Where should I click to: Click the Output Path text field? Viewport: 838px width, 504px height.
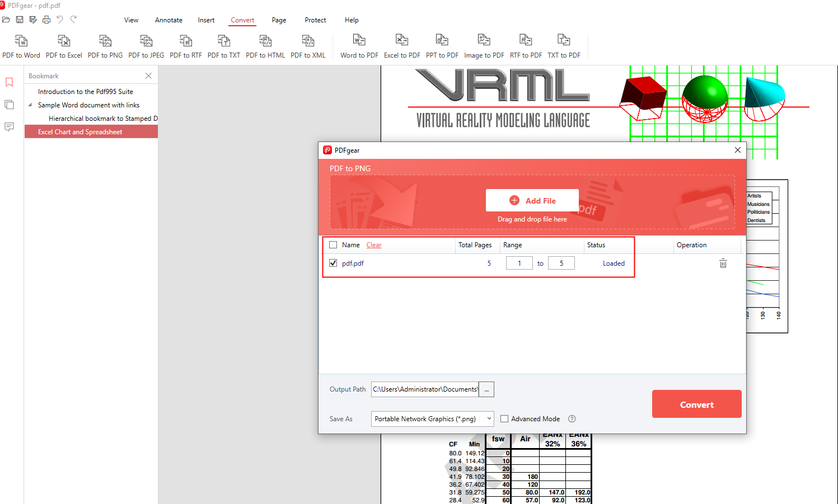coord(425,389)
